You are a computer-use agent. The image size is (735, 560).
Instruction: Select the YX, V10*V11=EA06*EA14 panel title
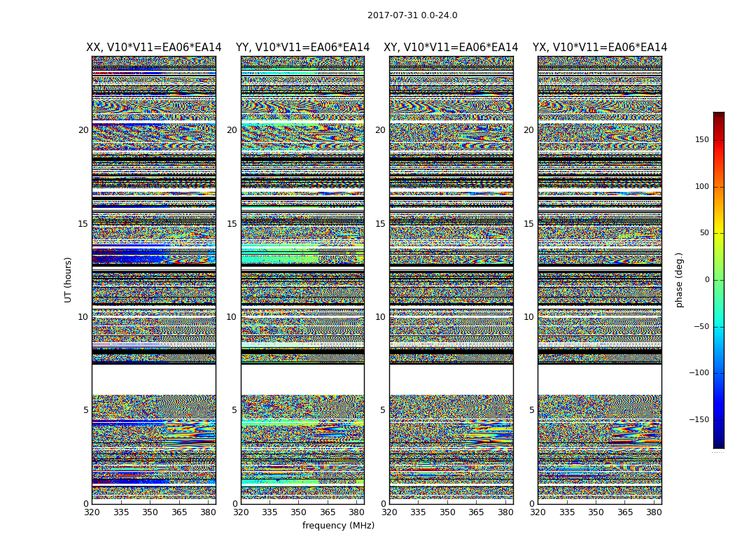tap(599, 48)
